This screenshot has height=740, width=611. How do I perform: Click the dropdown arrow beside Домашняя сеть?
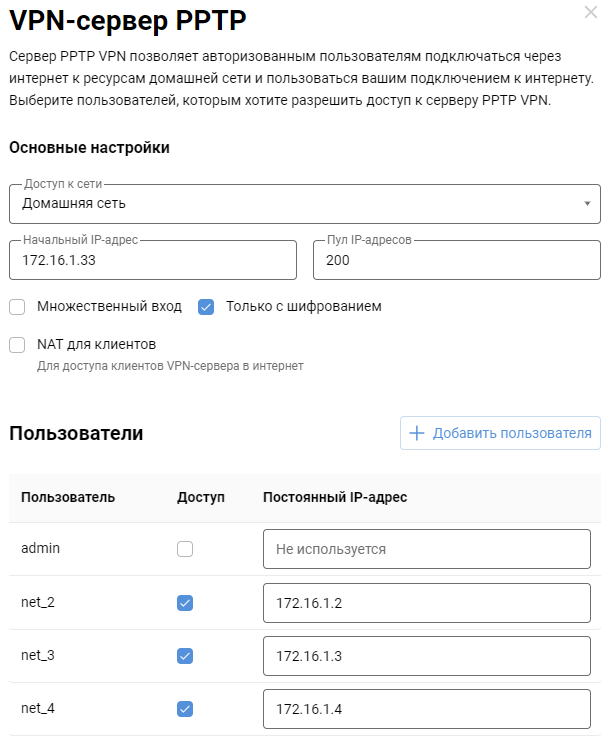coord(587,204)
